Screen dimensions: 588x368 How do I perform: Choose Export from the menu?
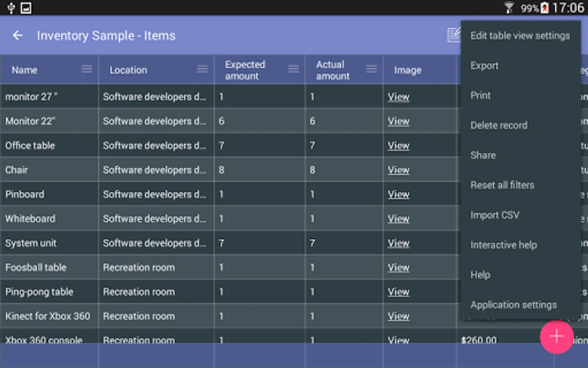pos(520,65)
